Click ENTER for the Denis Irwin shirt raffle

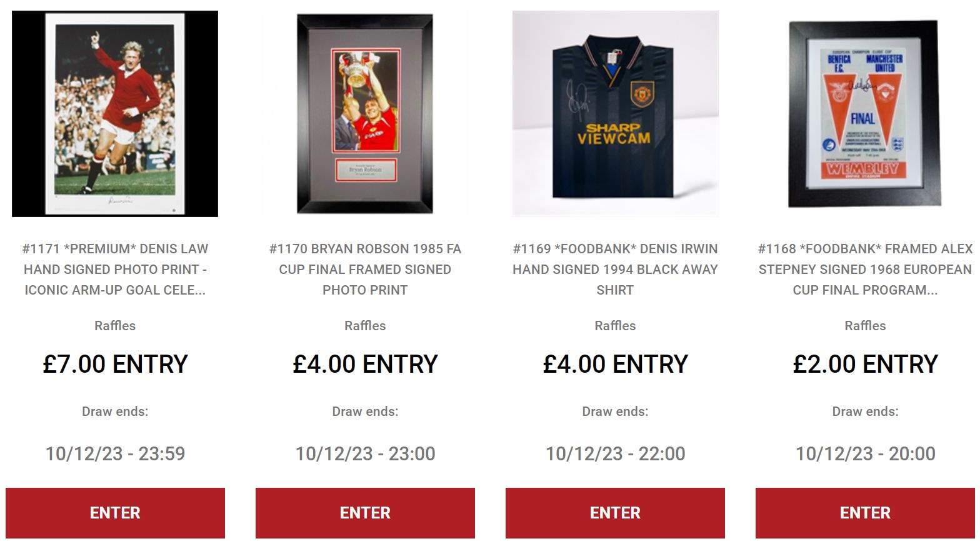coord(615,513)
